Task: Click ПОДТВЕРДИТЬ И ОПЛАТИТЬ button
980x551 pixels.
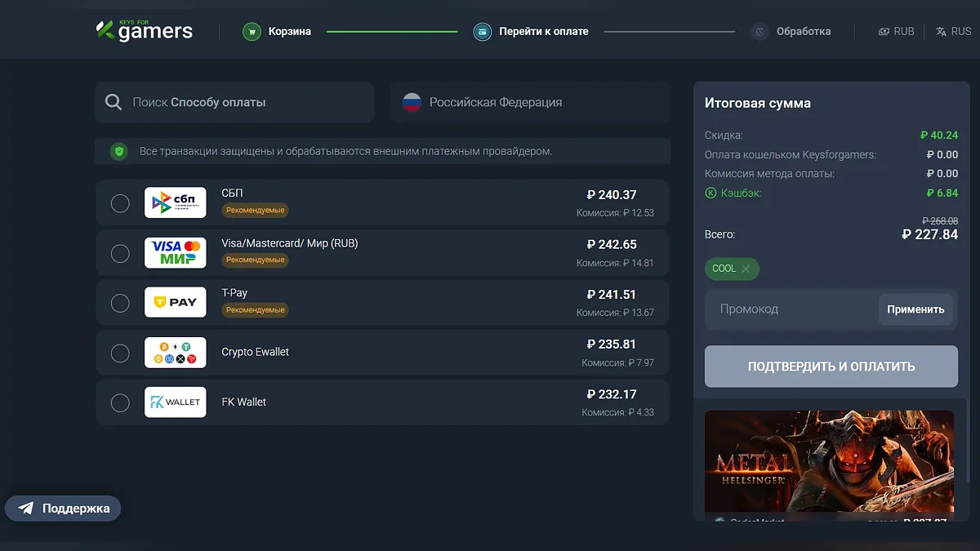Action: point(831,367)
